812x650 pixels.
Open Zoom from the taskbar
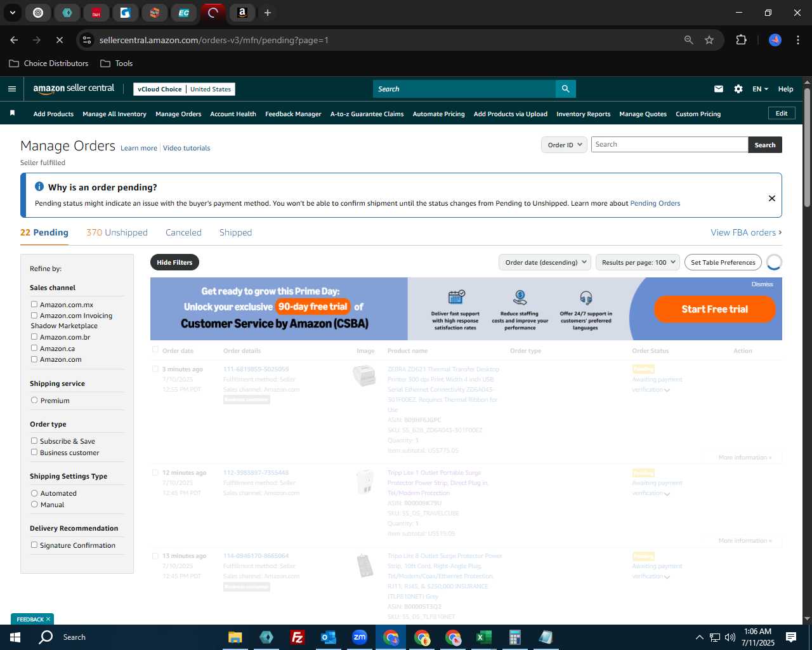(360, 637)
